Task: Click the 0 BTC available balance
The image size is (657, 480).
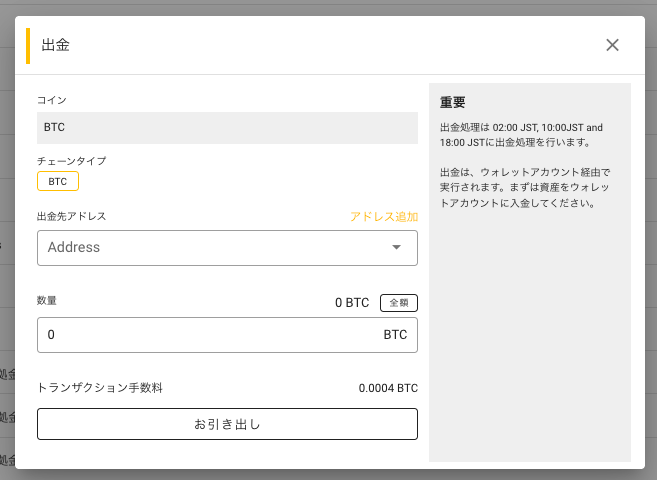Action: point(352,303)
